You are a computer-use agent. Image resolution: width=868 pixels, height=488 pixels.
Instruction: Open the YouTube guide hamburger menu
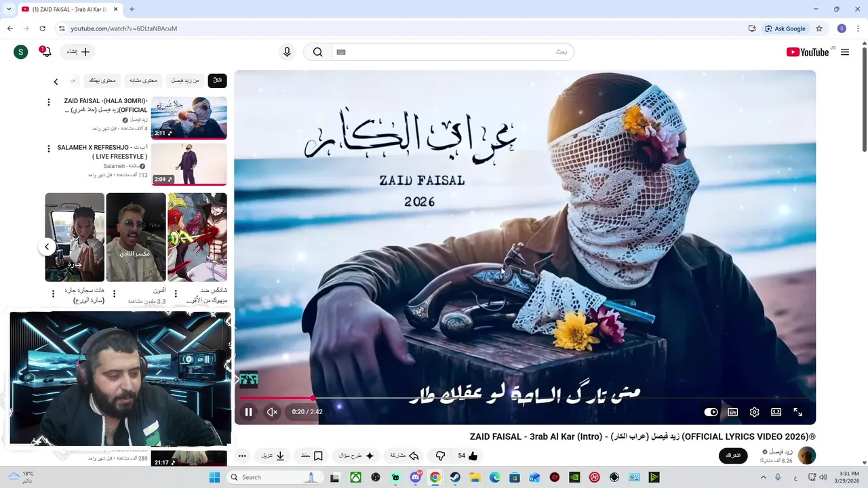[x=844, y=52]
